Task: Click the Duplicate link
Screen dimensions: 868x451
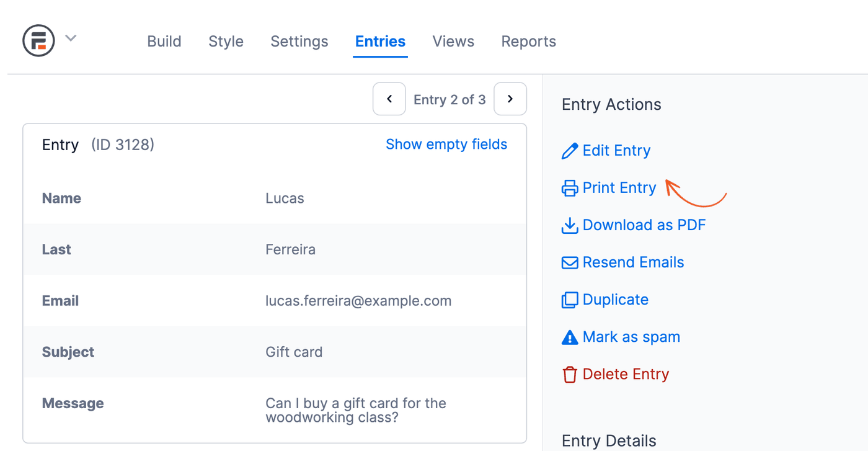Action: [616, 300]
